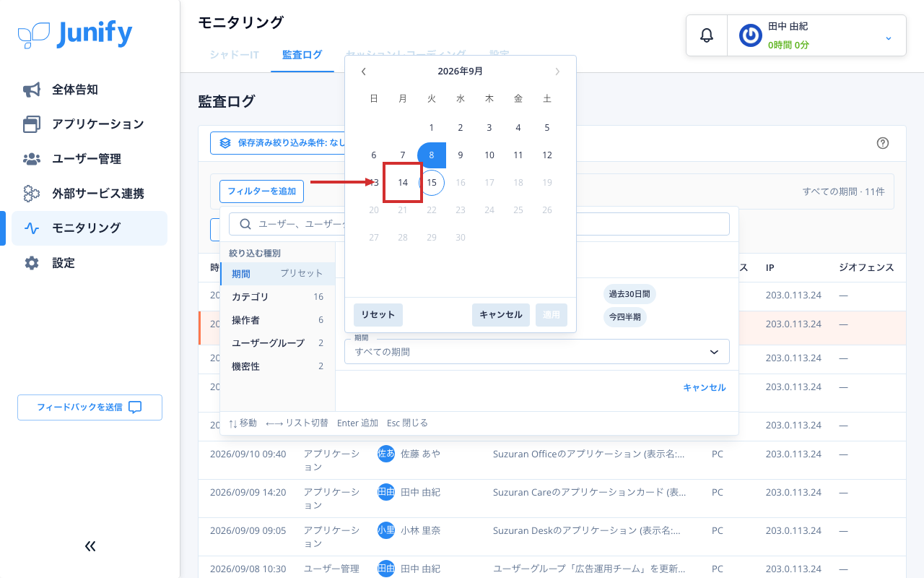Open the notification bell
This screenshot has width=924, height=578.
[707, 35]
